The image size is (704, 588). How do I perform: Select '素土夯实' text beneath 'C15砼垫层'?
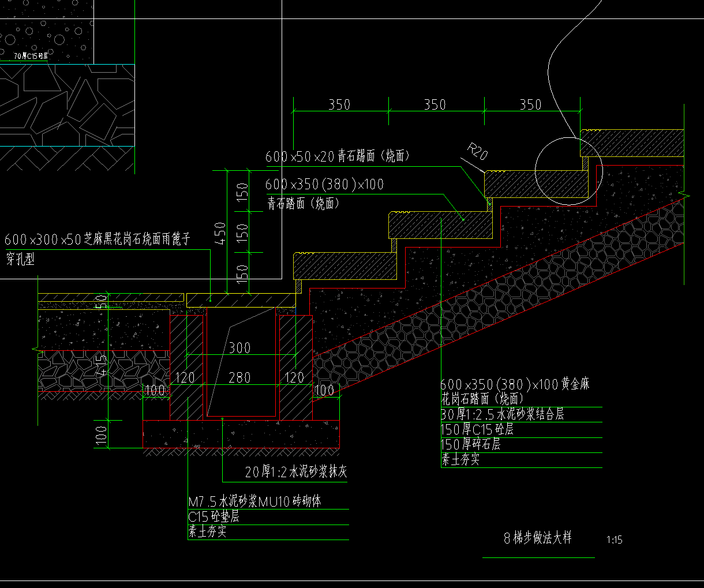pyautogui.click(x=207, y=532)
